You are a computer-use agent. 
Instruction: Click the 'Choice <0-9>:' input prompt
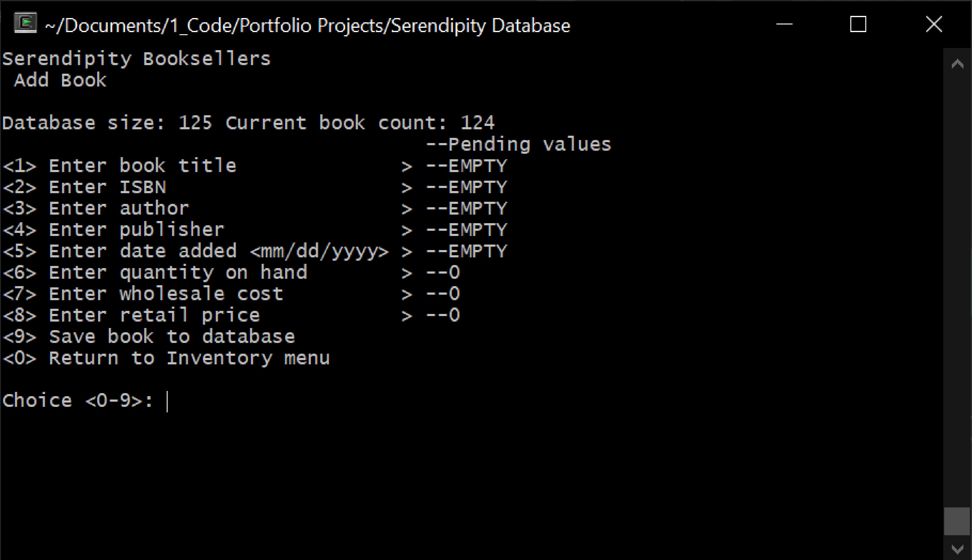[78, 401]
